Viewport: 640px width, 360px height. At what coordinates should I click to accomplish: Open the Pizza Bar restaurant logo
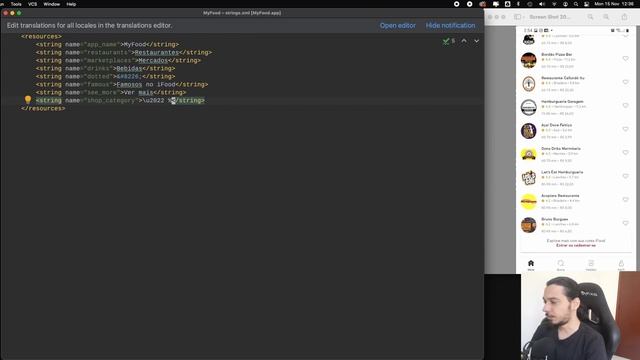[x=529, y=60]
